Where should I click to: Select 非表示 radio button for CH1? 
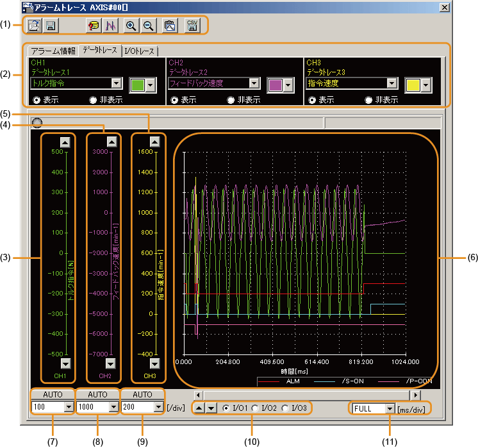coord(94,100)
